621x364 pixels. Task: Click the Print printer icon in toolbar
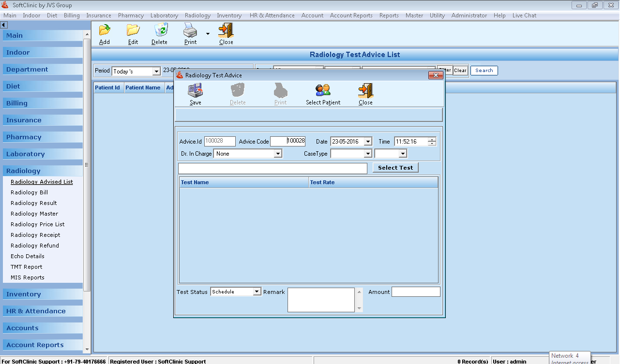190,30
